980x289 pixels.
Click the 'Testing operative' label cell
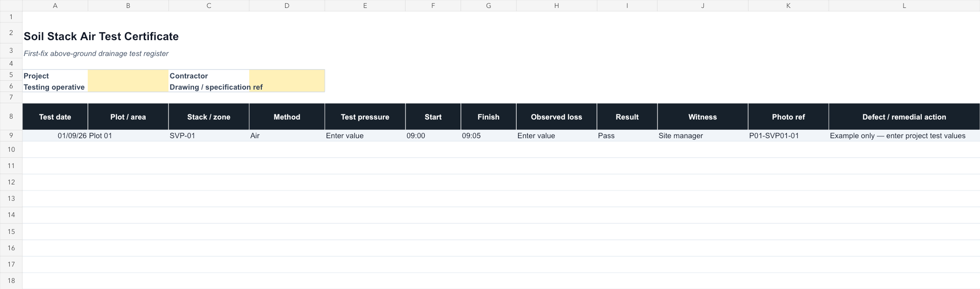click(55, 87)
